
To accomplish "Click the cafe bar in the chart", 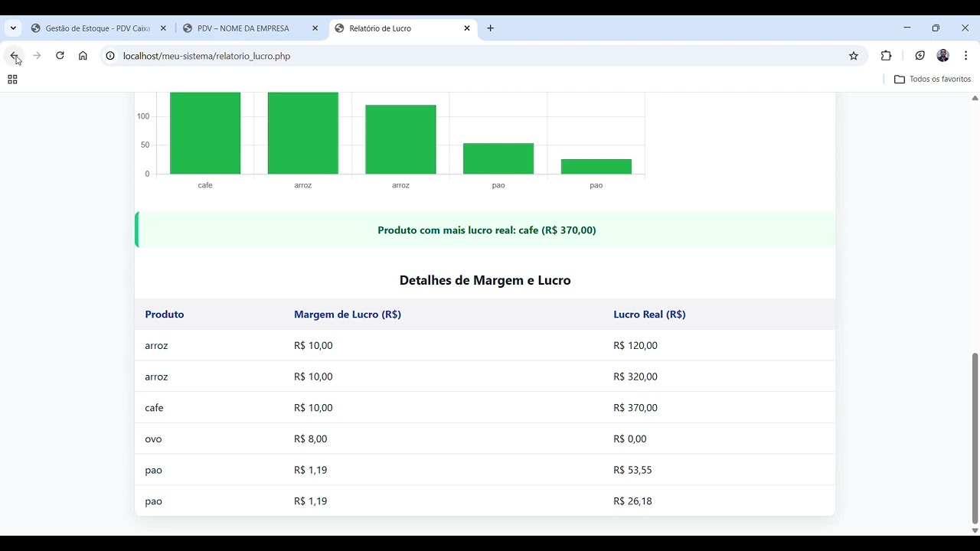I will pos(205,133).
